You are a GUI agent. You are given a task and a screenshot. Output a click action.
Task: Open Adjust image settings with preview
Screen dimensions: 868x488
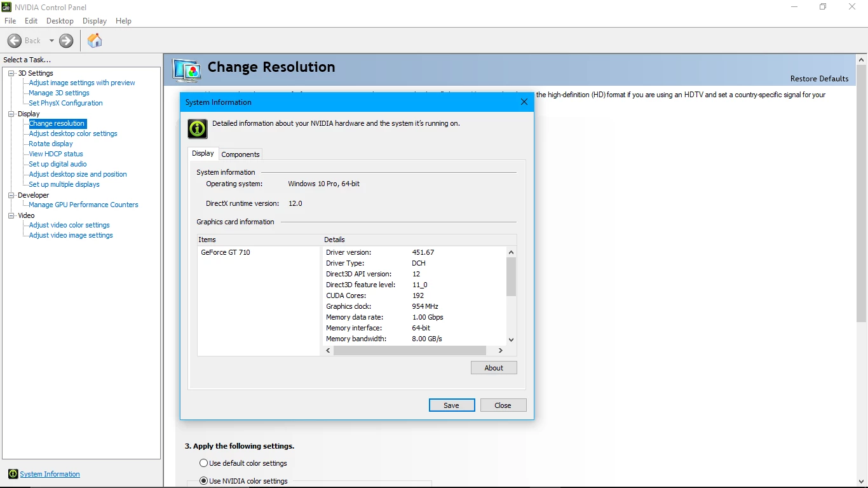point(82,83)
